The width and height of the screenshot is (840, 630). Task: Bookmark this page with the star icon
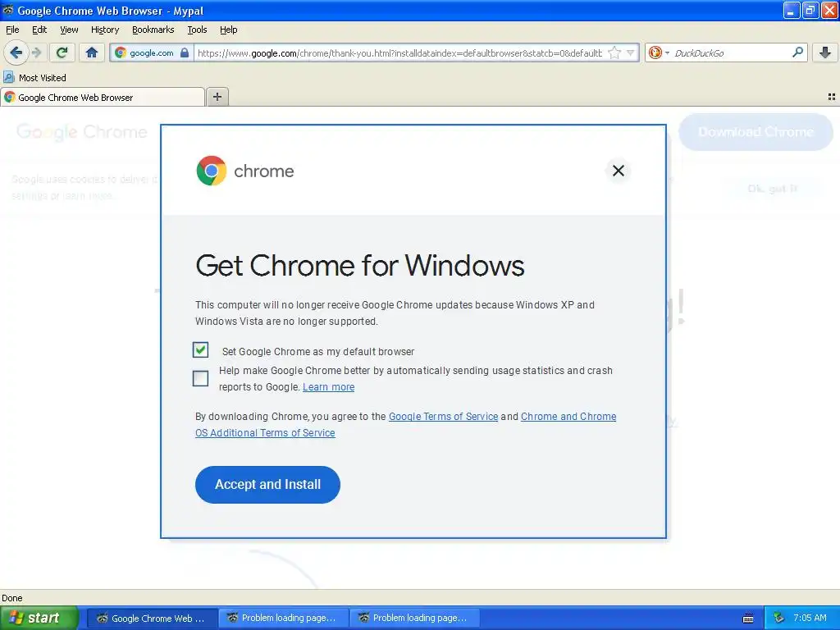[x=614, y=52]
